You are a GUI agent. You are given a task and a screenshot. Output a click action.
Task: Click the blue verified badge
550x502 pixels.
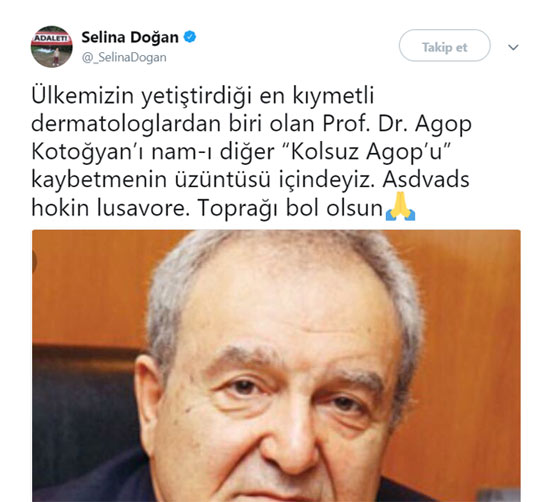190,37
